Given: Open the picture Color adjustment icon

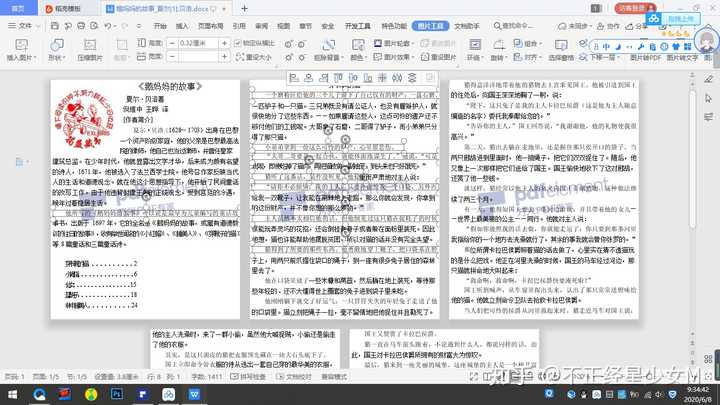Looking at the screenshot, I should coord(358,50).
